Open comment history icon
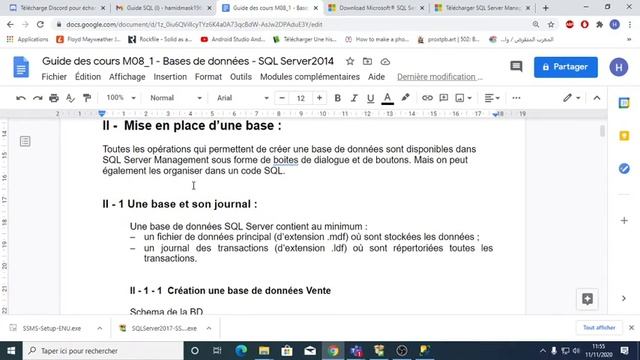 coord(516,67)
